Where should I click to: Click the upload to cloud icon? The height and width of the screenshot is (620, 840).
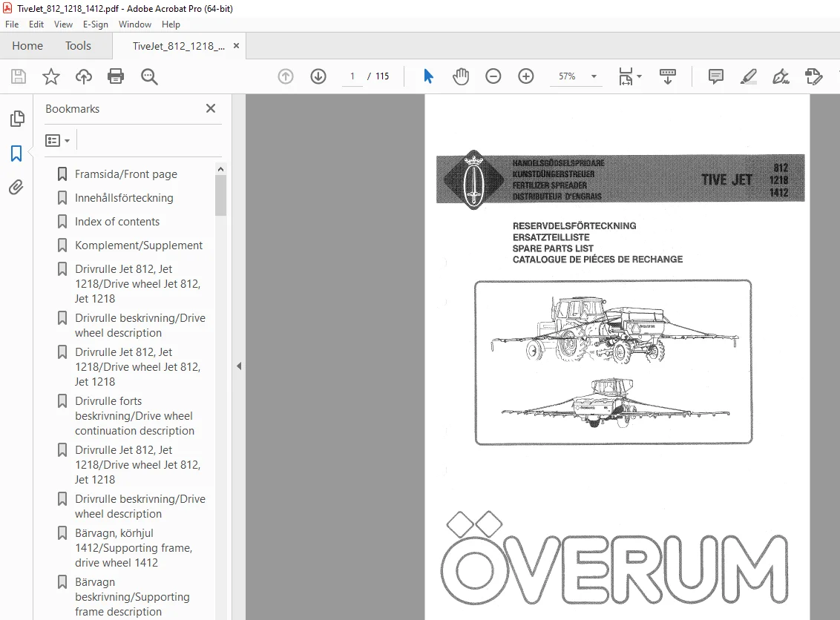tap(84, 76)
